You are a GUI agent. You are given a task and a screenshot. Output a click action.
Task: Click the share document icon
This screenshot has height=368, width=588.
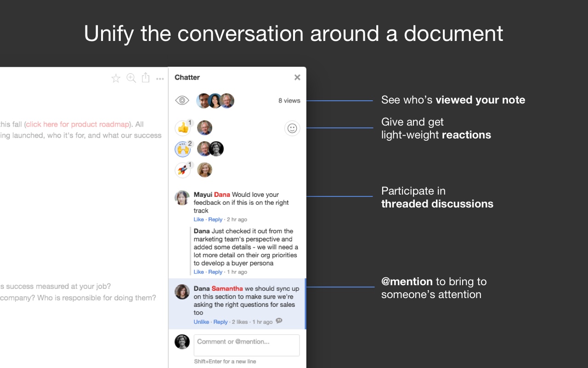pyautogui.click(x=146, y=78)
